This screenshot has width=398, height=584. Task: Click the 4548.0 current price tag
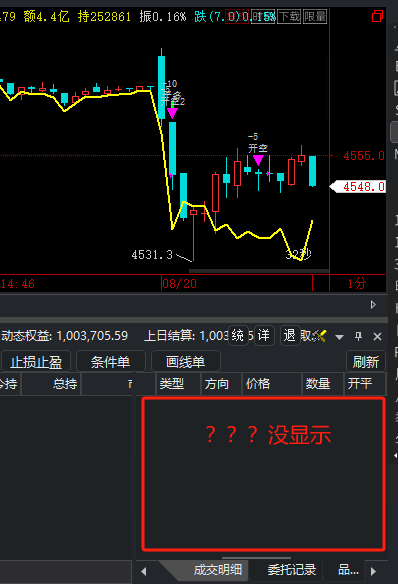click(358, 187)
